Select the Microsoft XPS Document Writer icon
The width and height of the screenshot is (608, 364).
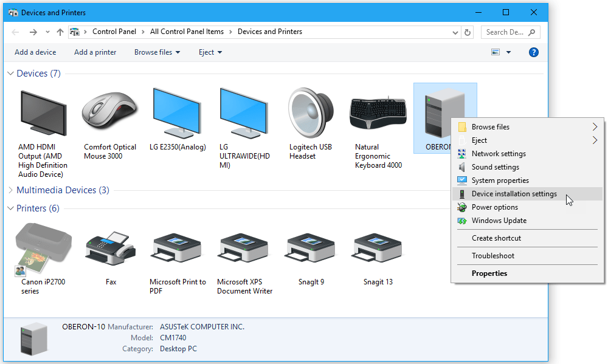244,248
